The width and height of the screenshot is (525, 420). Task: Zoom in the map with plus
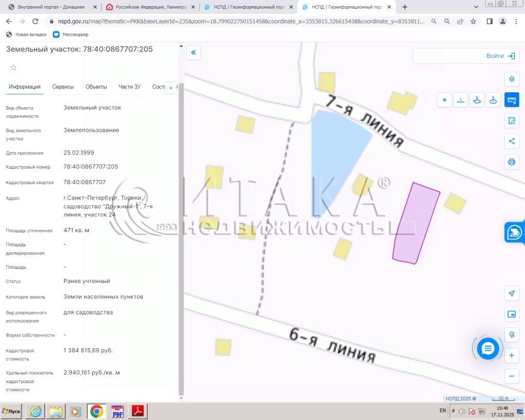click(x=511, y=355)
